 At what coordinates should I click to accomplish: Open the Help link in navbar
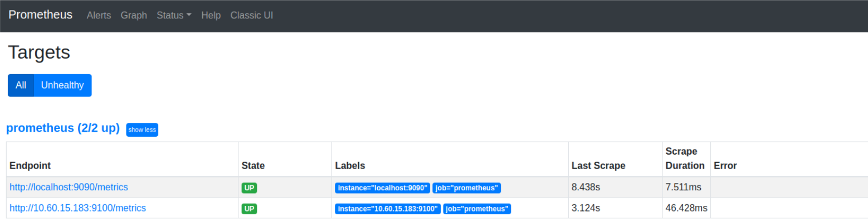[x=211, y=16]
